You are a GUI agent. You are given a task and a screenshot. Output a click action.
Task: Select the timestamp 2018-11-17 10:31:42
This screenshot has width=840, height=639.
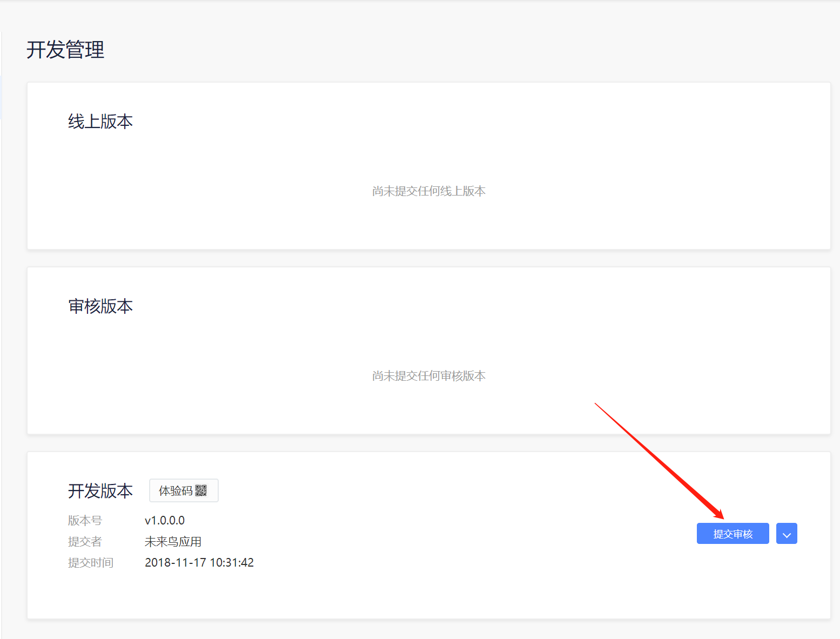click(199, 563)
